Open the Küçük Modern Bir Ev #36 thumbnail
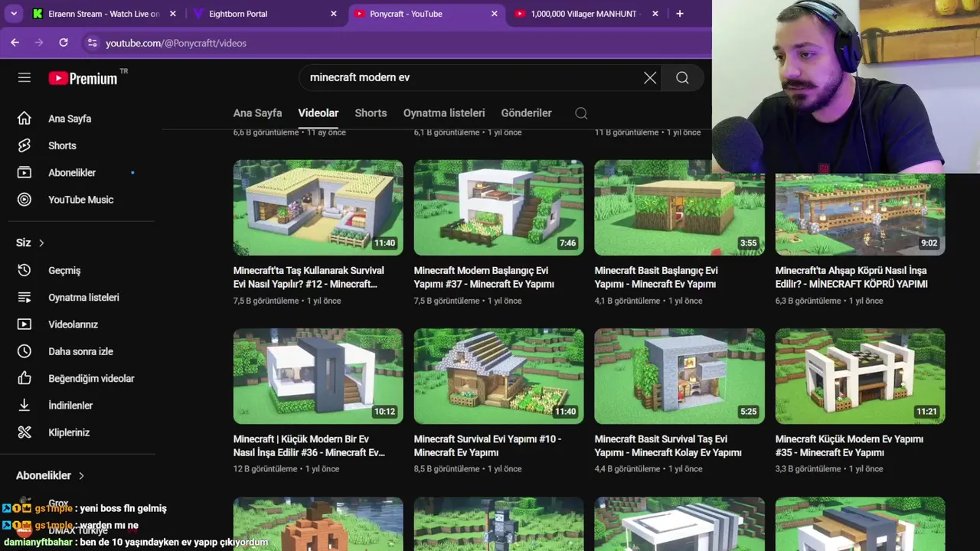Screen dimensions: 980x551 click(318, 377)
